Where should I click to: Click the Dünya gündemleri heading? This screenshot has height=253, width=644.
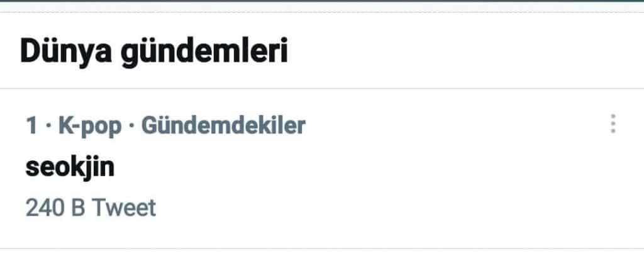tap(153, 51)
